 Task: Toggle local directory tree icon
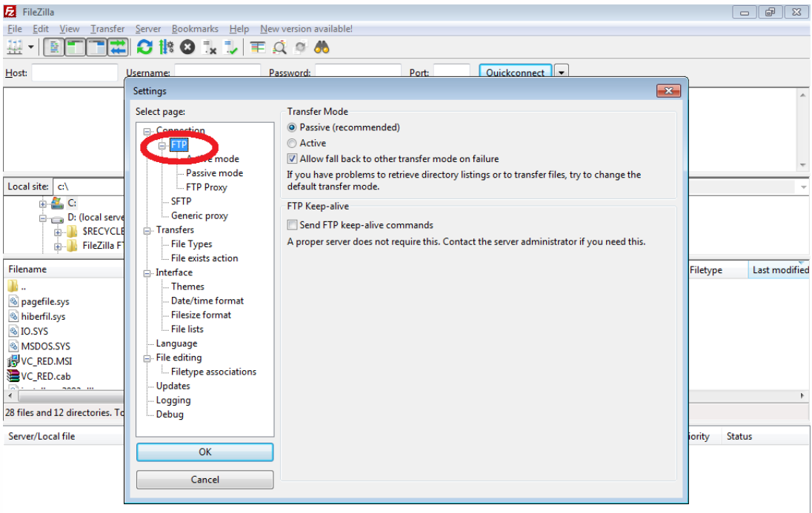click(75, 47)
